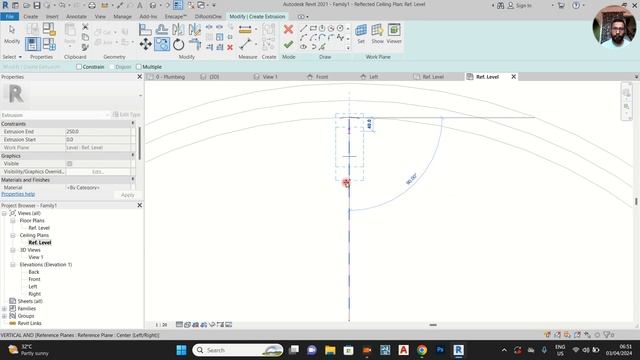This screenshot has height=360, width=640.
Task: Click the Move tool icon
Action: pos(146,44)
